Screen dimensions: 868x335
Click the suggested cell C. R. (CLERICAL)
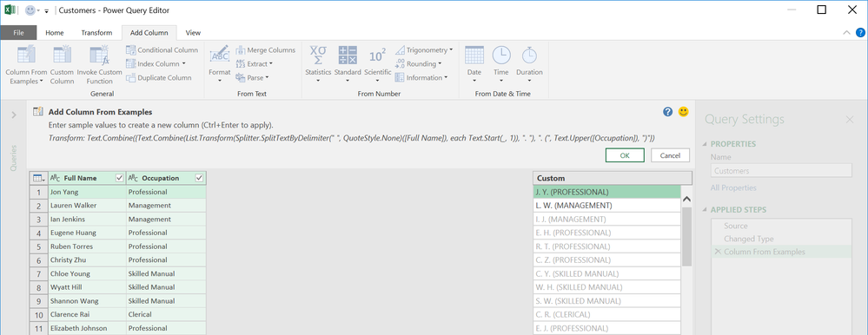pyautogui.click(x=606, y=314)
